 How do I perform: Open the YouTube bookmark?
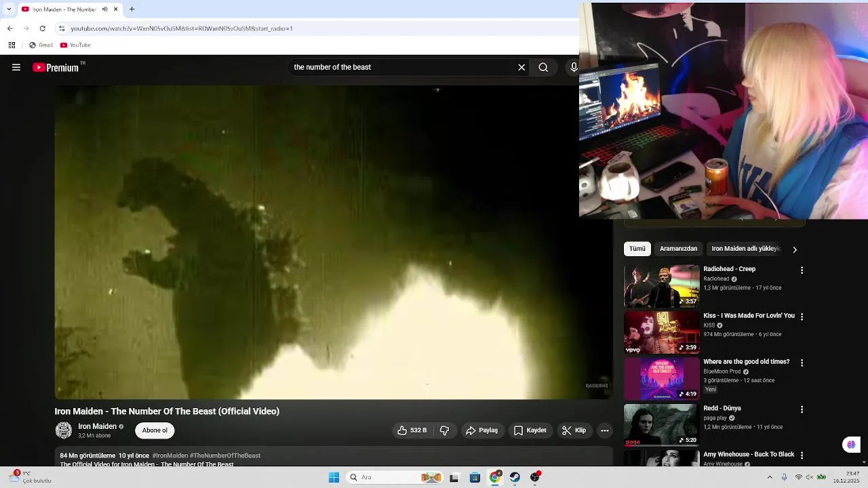click(75, 45)
